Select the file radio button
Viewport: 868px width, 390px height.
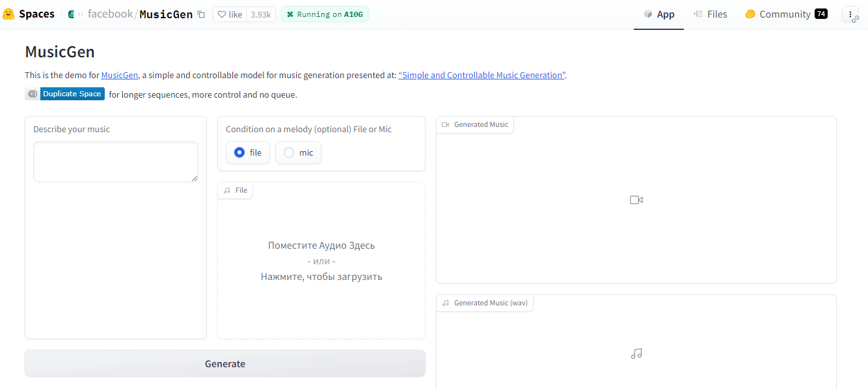point(239,152)
